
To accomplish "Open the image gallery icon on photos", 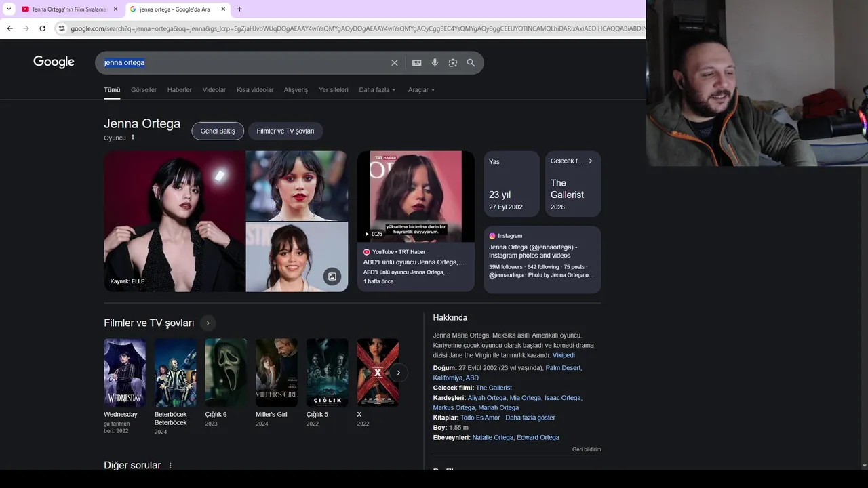I will click(x=332, y=277).
